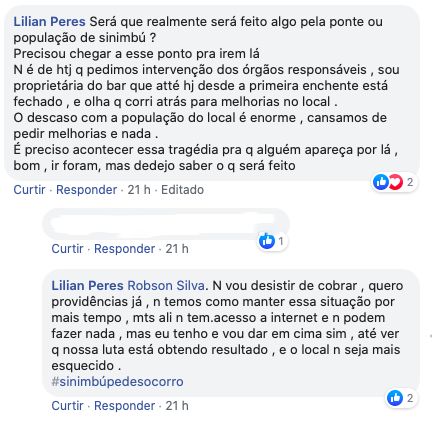Click the red heart reaction icon on first comment
The width and height of the screenshot is (432, 421).
coord(395,182)
